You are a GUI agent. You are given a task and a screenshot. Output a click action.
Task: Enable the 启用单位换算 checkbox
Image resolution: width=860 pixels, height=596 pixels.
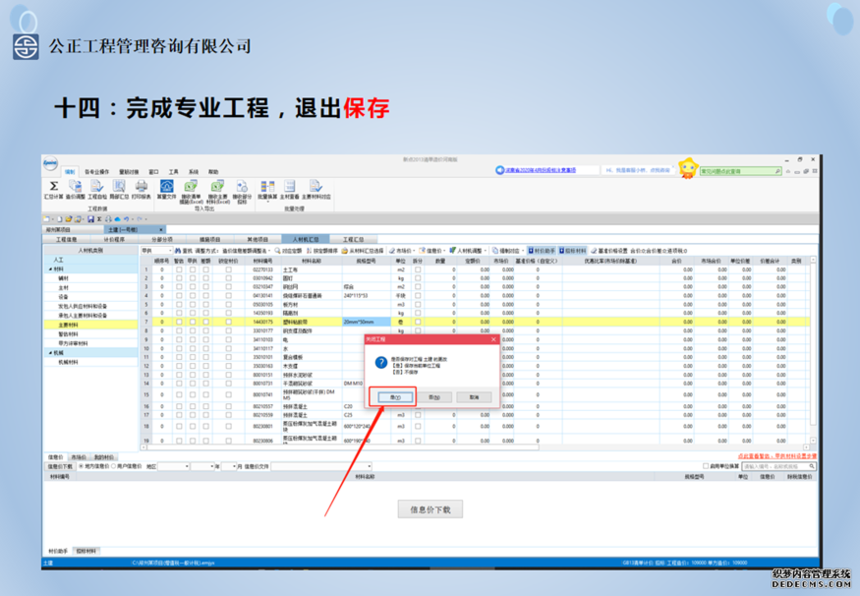[x=706, y=466]
